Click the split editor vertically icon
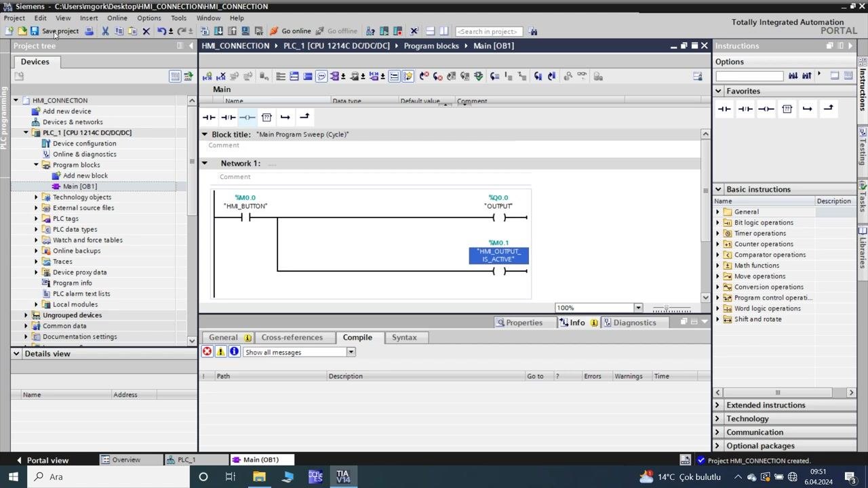The width and height of the screenshot is (868, 488). coord(443,31)
